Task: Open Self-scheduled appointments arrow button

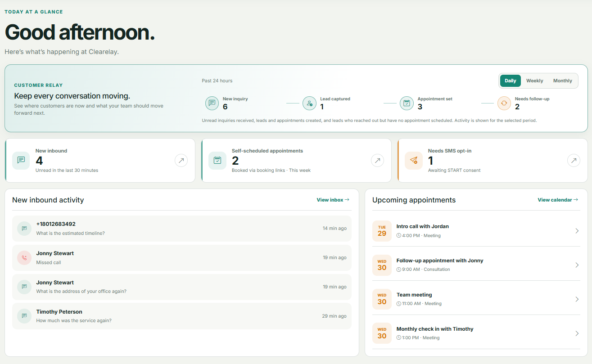Action: point(377,160)
